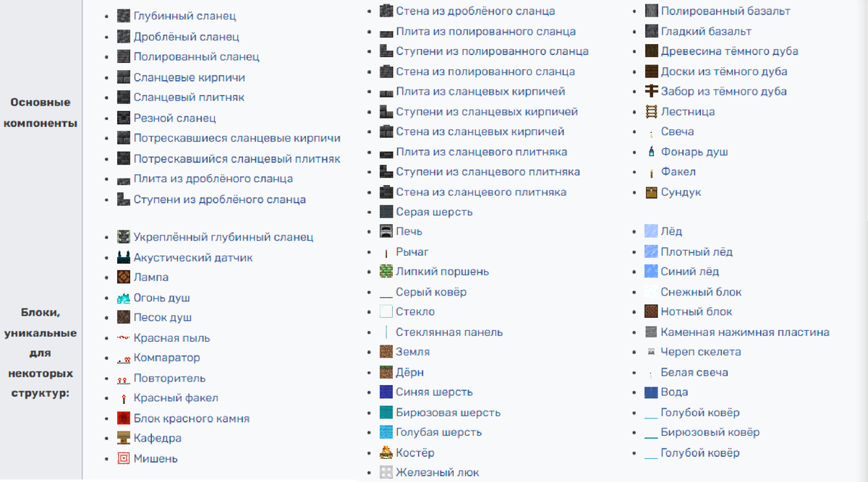Click the Кафедра lectern icon
The height and width of the screenshot is (482, 868).
click(123, 438)
